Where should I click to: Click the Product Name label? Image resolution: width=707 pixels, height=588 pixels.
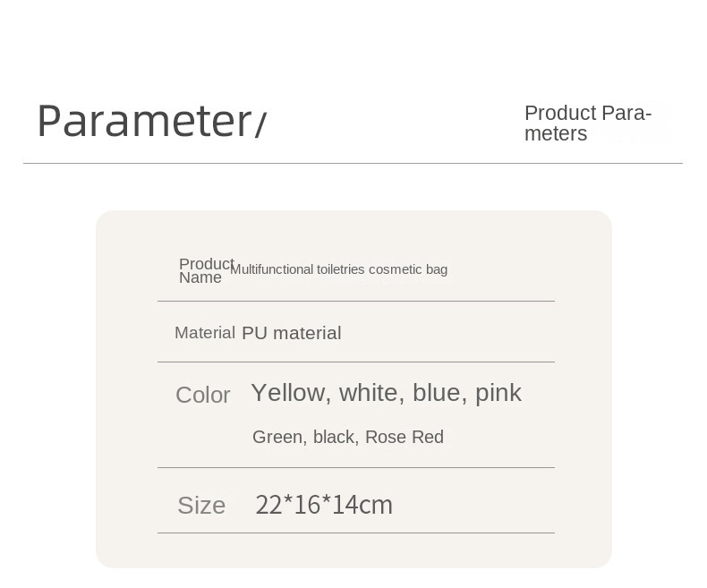click(x=205, y=270)
